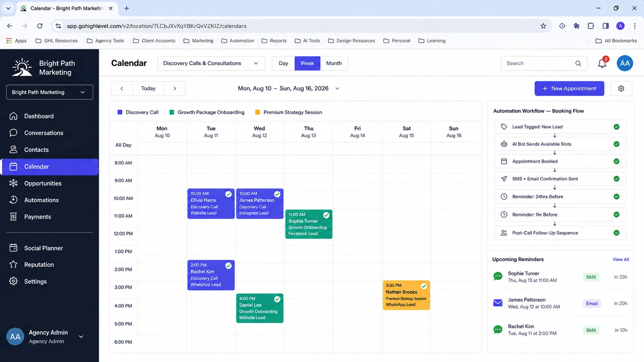Screen dimensions: 644x362
Task: Toggle check on Olivia Harris appointment
Action: 228,194
